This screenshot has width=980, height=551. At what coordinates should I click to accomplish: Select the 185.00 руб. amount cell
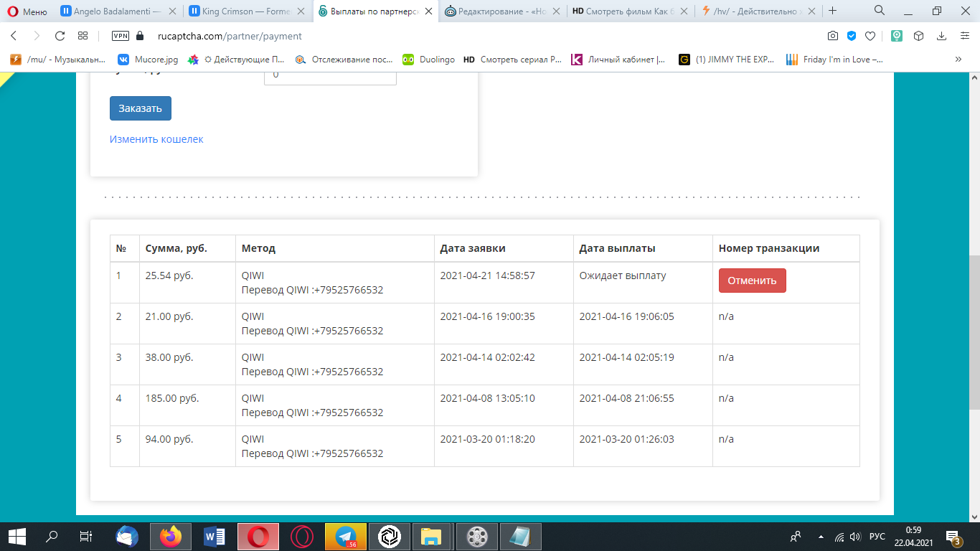(187, 405)
